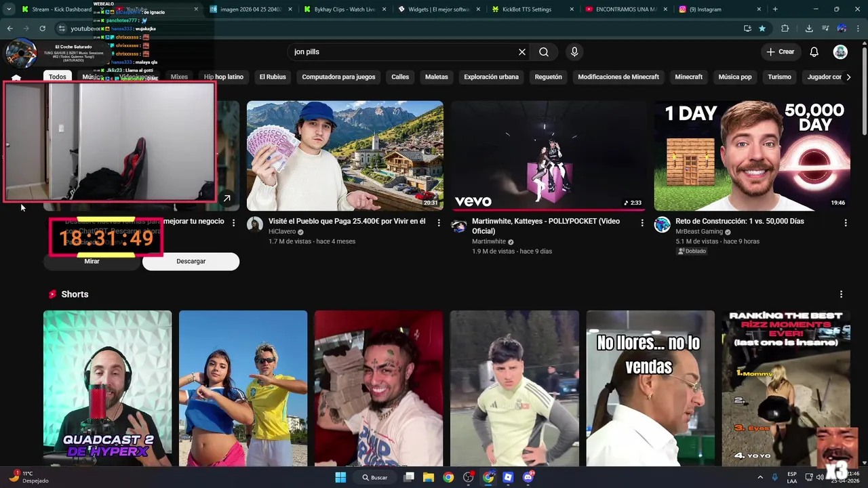Bookmark page with the star icon
868x488 pixels.
(762, 28)
